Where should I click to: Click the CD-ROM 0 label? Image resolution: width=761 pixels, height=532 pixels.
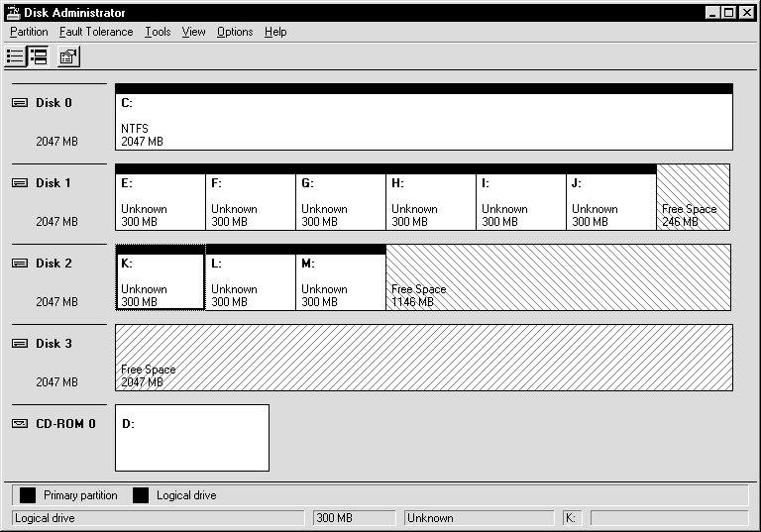tap(65, 424)
